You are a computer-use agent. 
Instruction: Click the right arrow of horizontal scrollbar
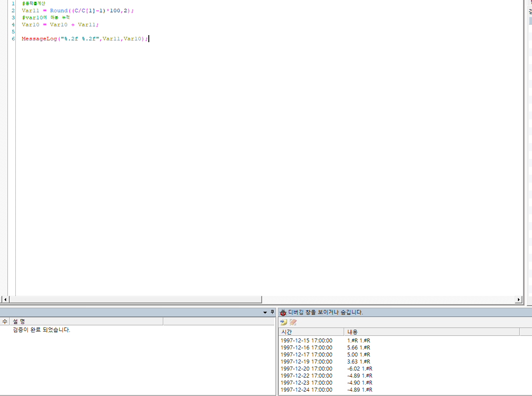pos(519,299)
